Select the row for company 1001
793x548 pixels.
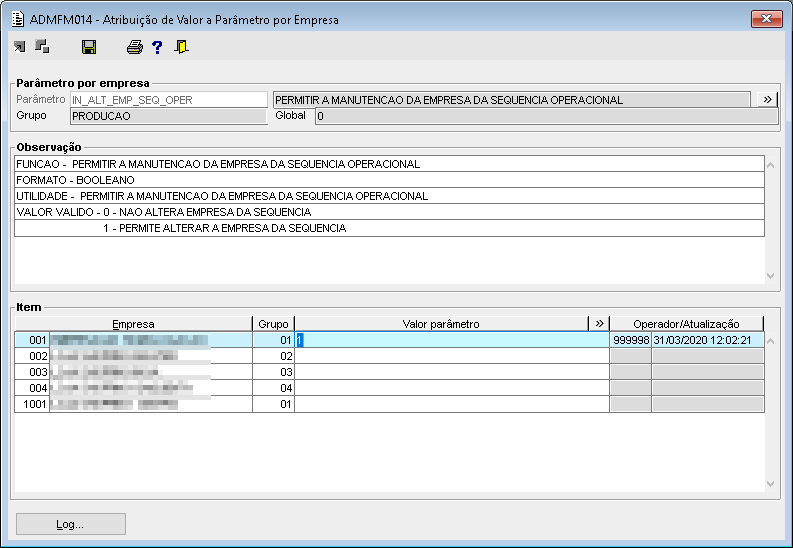pyautogui.click(x=389, y=404)
